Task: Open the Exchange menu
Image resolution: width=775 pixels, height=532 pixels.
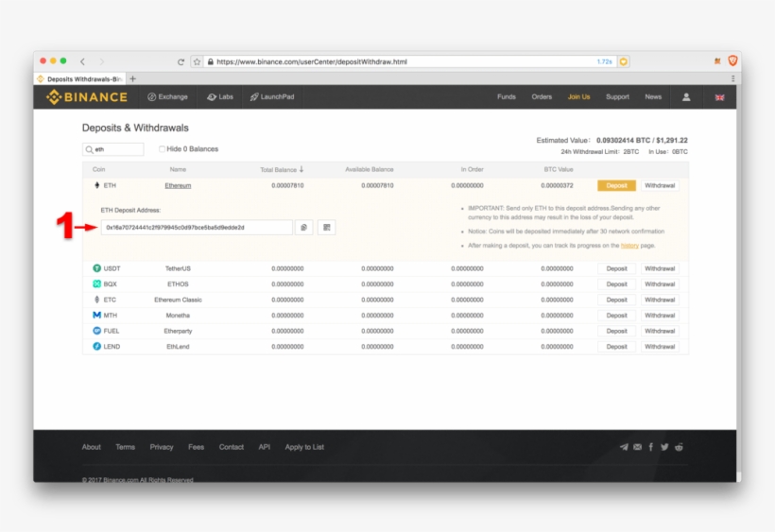Action: (x=167, y=96)
